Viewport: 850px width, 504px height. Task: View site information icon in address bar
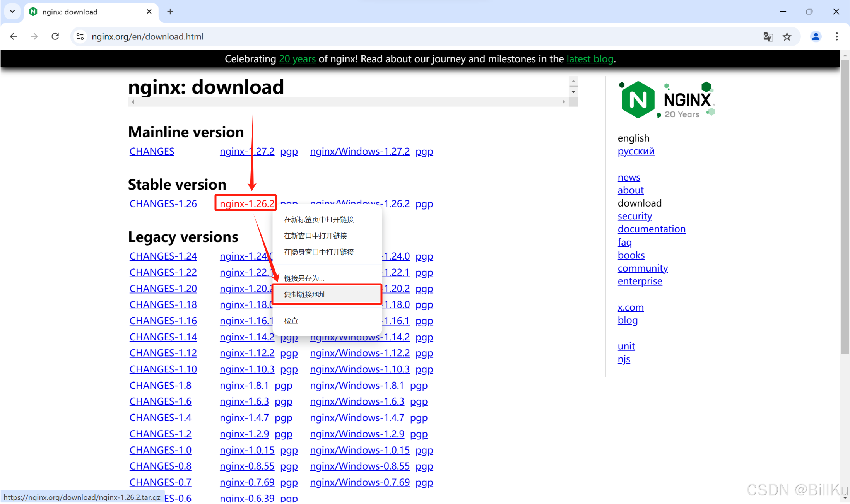[80, 36]
